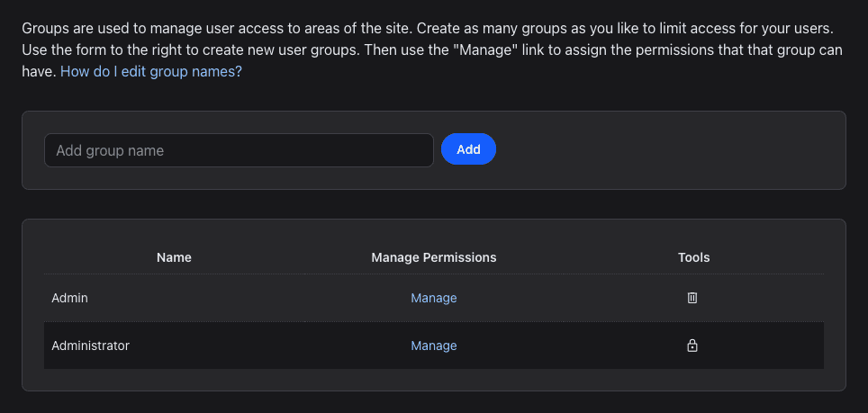Screen dimensions: 868x413
Task: Click the Manage Permissions column header
Action: click(433, 257)
